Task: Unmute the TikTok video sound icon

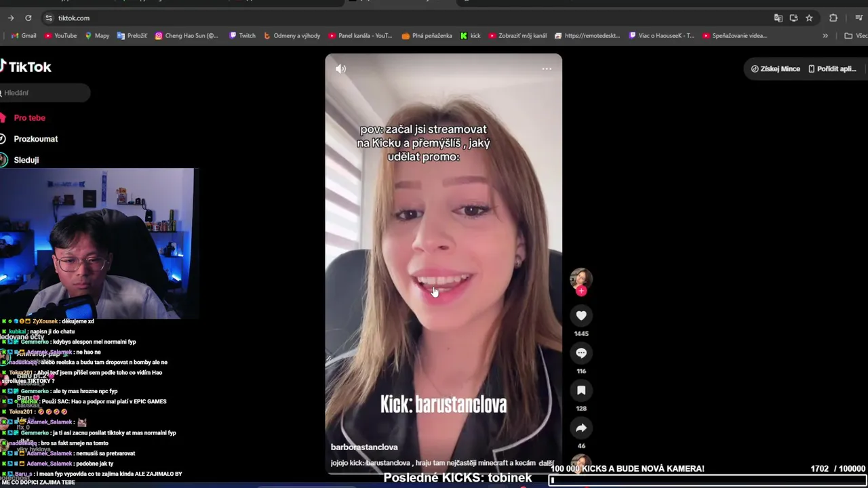Action: (340, 68)
